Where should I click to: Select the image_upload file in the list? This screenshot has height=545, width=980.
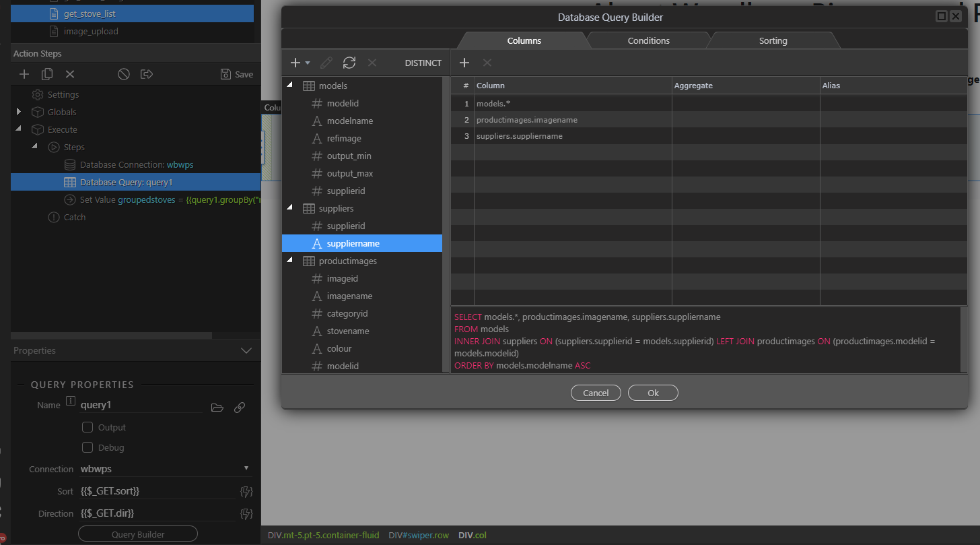[91, 31]
